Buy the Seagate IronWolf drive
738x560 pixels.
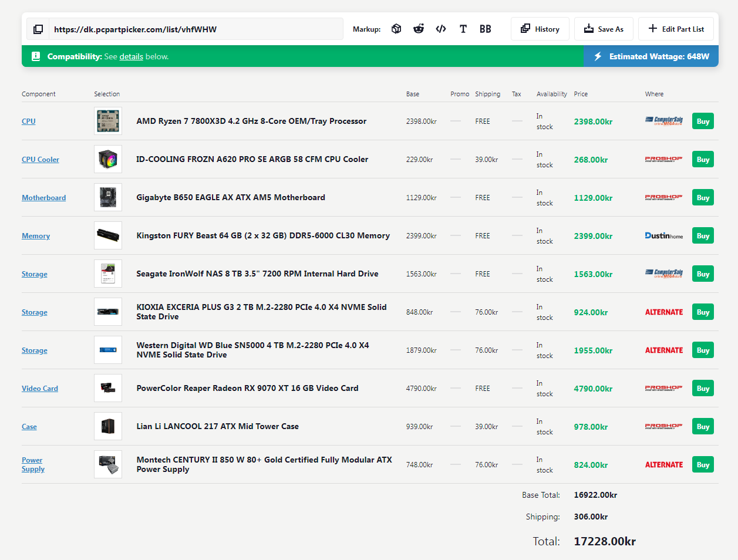point(703,274)
